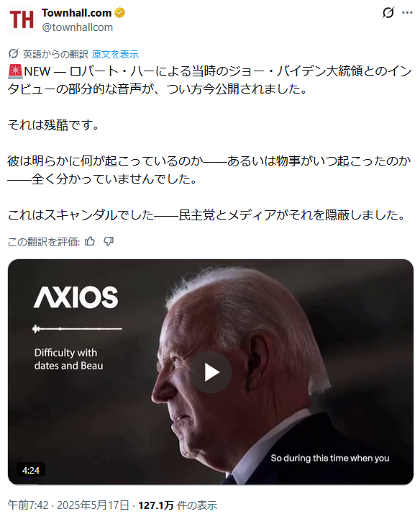The height and width of the screenshot is (514, 420).
Task: Open the @townhallcom handle link
Action: click(x=77, y=27)
